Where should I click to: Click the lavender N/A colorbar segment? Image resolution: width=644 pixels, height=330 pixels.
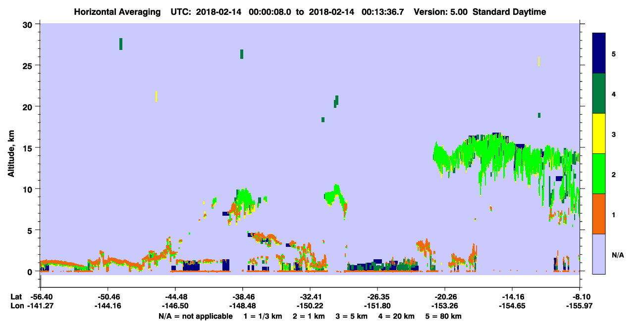point(599,254)
